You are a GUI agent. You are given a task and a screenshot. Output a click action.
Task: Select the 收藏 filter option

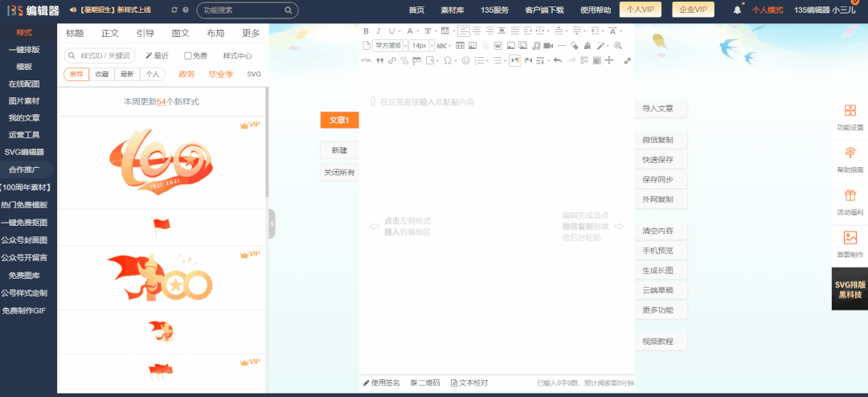coord(102,74)
